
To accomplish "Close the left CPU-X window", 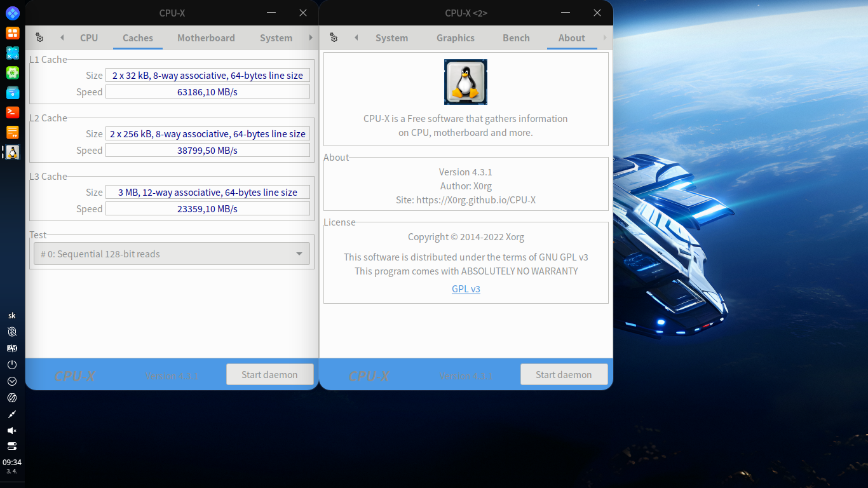I will tap(303, 13).
